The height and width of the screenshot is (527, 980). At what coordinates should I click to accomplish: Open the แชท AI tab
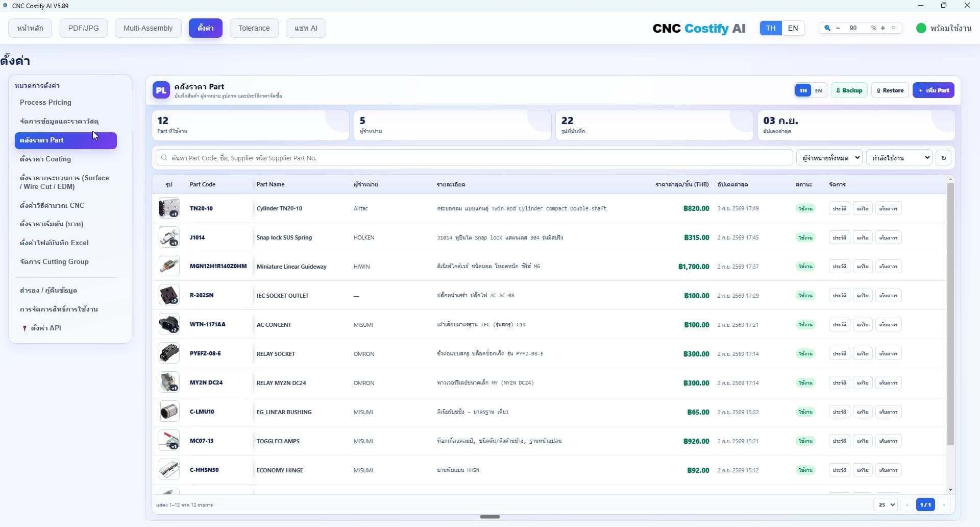[306, 28]
